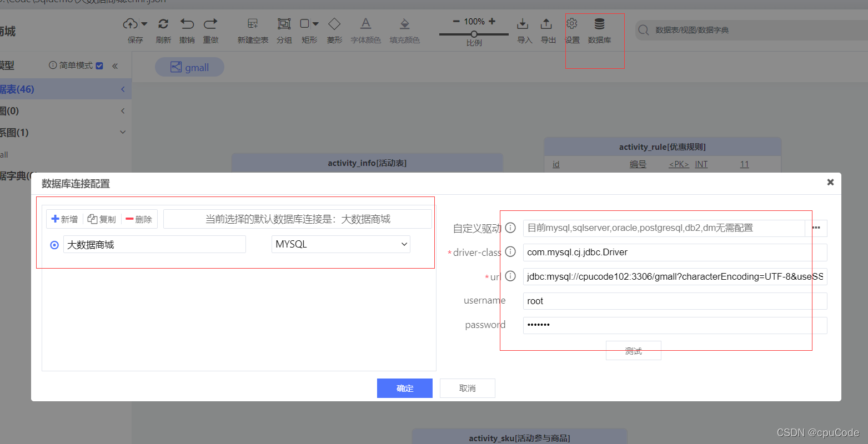
Task: Click the driver-class input field
Action: pos(675,253)
